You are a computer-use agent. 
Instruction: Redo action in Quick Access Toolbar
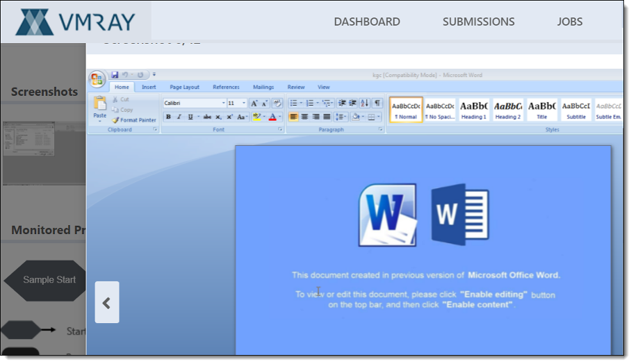click(140, 75)
